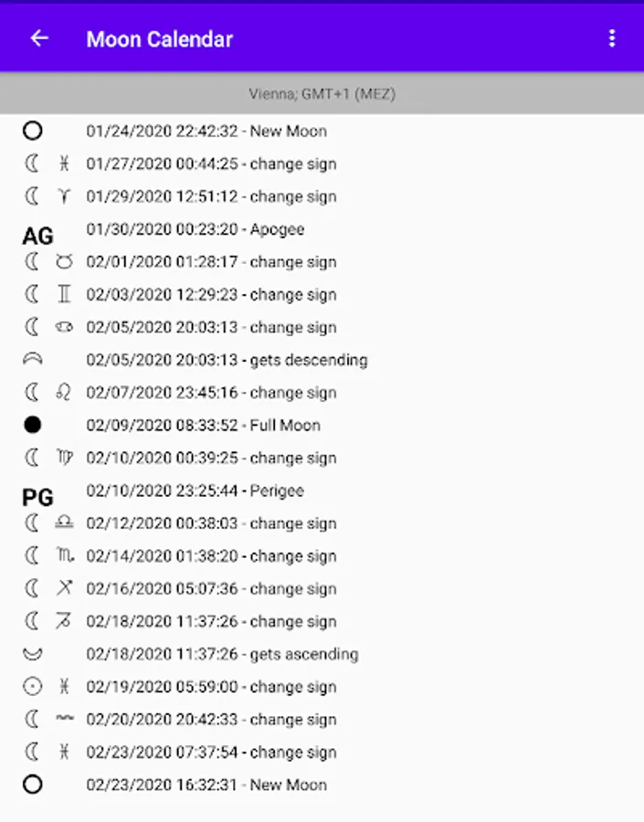
Task: Tap the gets descending arc icon
Action: 33,359
